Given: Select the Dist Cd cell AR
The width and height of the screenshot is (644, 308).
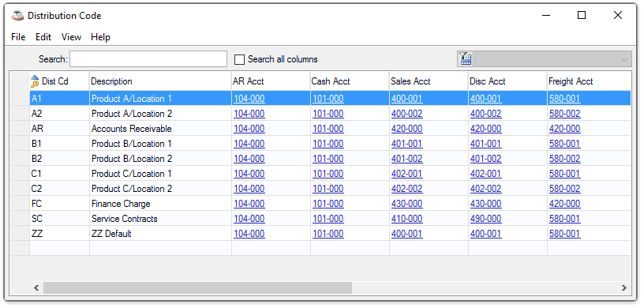Looking at the screenshot, I should (x=59, y=129).
